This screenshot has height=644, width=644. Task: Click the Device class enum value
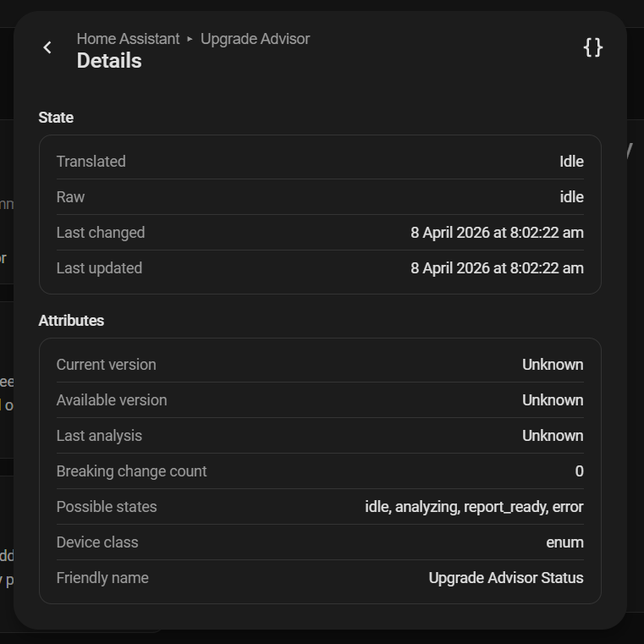tap(564, 542)
